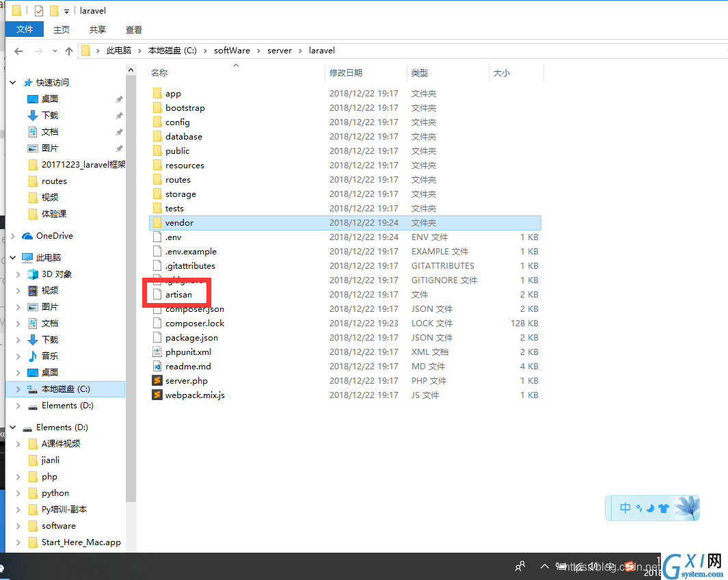Open the app folder
Image resolution: width=728 pixels, height=580 pixels.
[x=173, y=94]
